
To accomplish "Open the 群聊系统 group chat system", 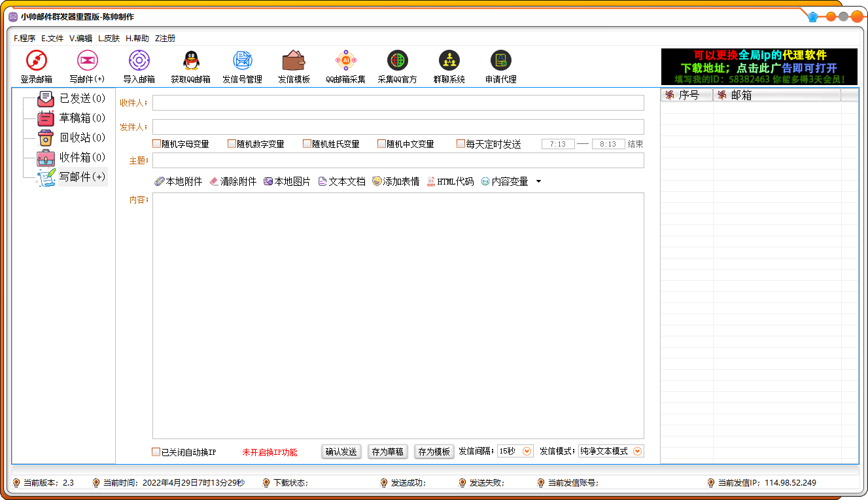I will click(x=449, y=65).
